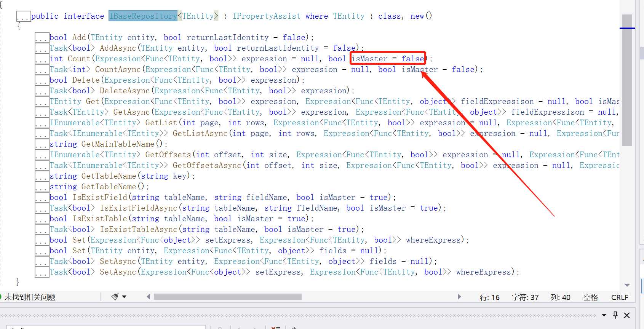
Task: Open the code cleanup dropdown arrow
Action: pos(124,297)
